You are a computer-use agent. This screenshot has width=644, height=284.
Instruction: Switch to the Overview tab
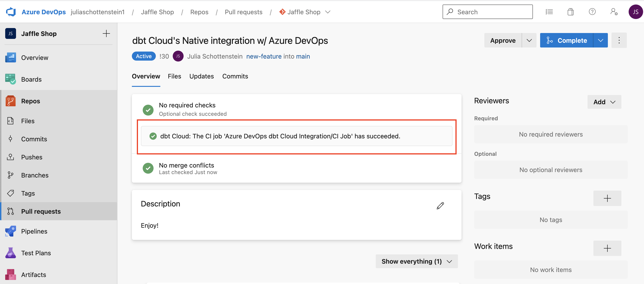(x=146, y=76)
